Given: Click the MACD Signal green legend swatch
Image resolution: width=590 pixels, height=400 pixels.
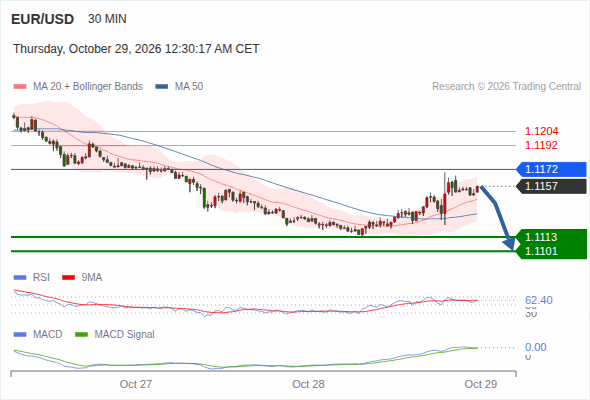Looking at the screenshot, I should coord(81,335).
